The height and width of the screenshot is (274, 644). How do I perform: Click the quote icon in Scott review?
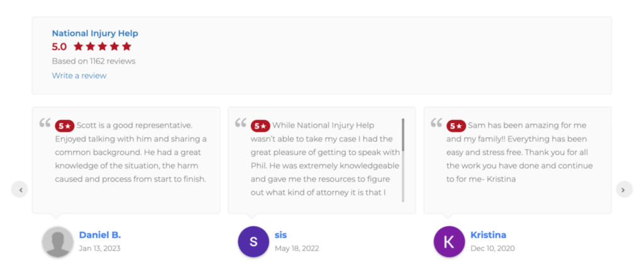click(45, 123)
